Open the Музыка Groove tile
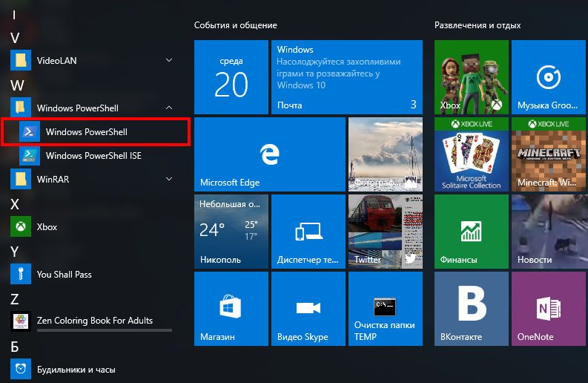 (x=549, y=77)
